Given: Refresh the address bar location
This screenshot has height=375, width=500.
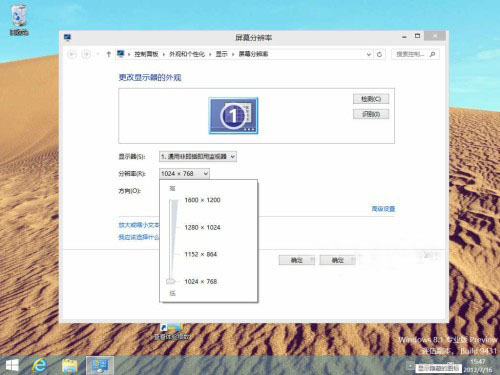Looking at the screenshot, I should coord(379,54).
